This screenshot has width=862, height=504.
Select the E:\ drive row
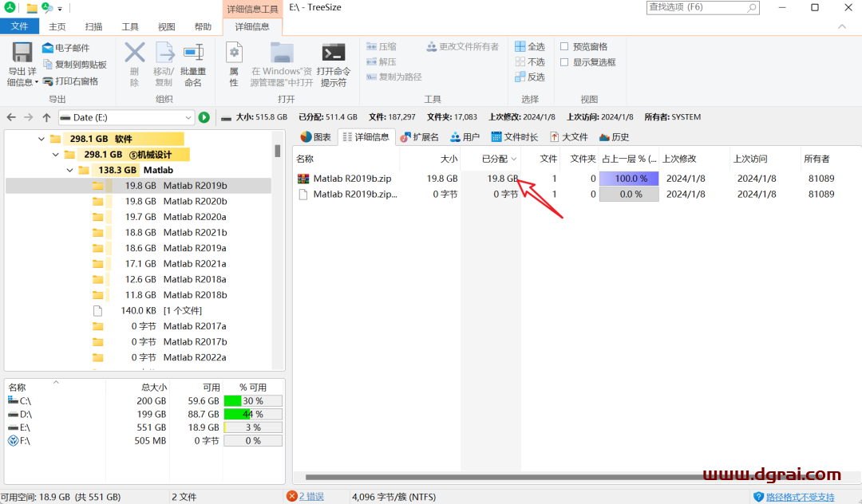pos(145,427)
